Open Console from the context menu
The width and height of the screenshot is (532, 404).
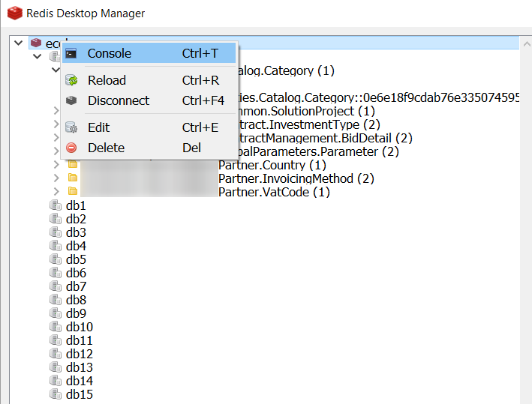tap(149, 53)
